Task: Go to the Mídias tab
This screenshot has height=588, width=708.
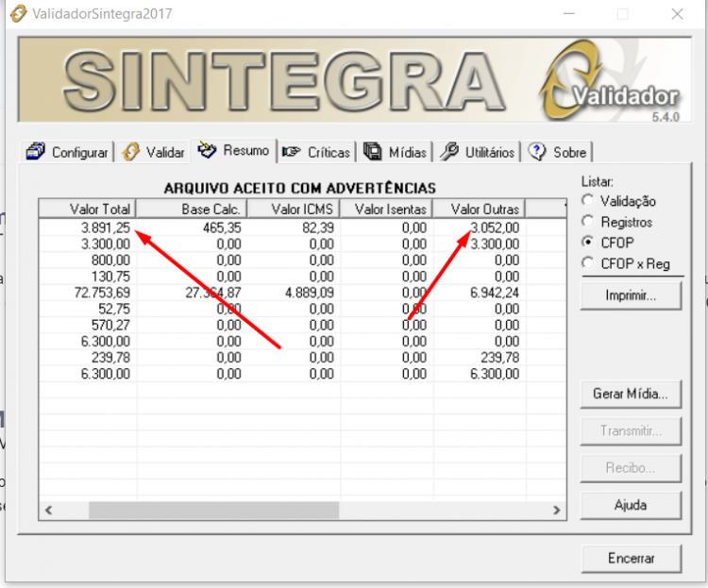Action: pos(396,152)
